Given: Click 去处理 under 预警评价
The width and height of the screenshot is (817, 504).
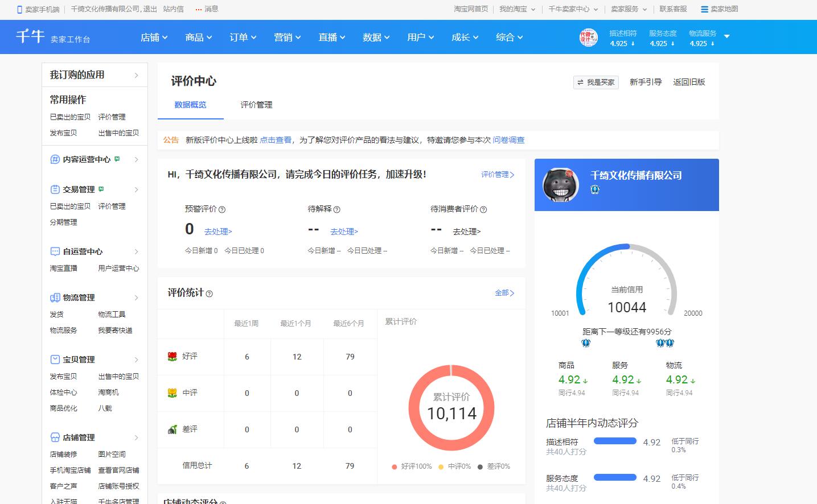Looking at the screenshot, I should [x=218, y=232].
